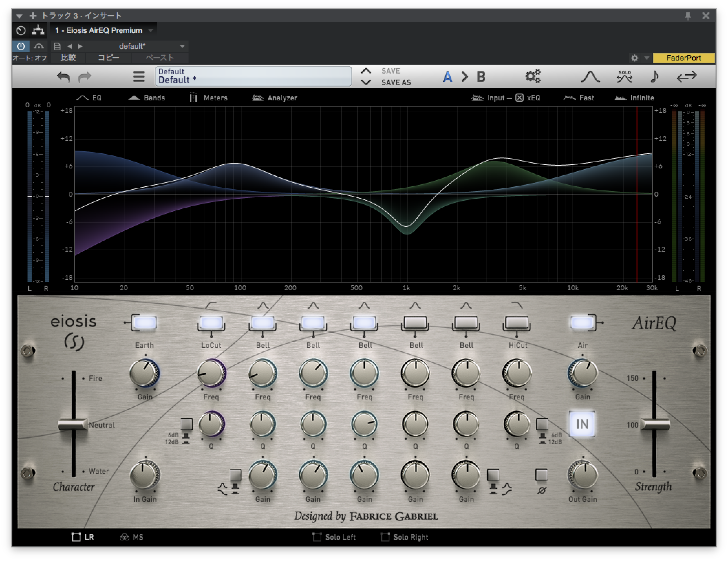Enable the HiCut band

pyautogui.click(x=516, y=323)
